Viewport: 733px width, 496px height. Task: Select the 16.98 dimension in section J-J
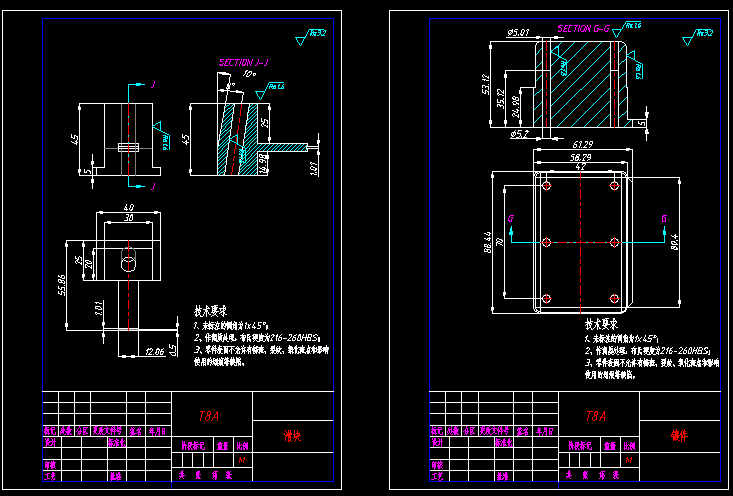point(264,164)
